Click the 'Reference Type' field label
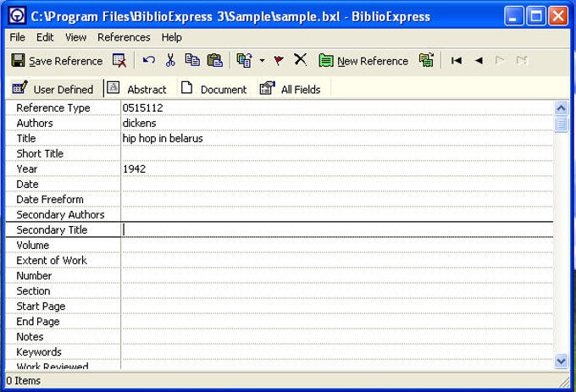Image resolution: width=576 pixels, height=392 pixels. click(x=53, y=108)
